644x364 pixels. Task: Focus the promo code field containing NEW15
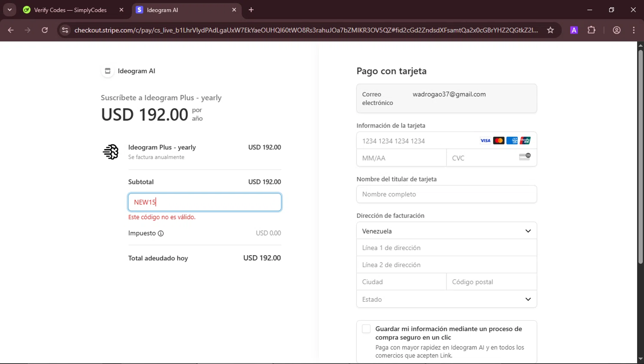205,202
